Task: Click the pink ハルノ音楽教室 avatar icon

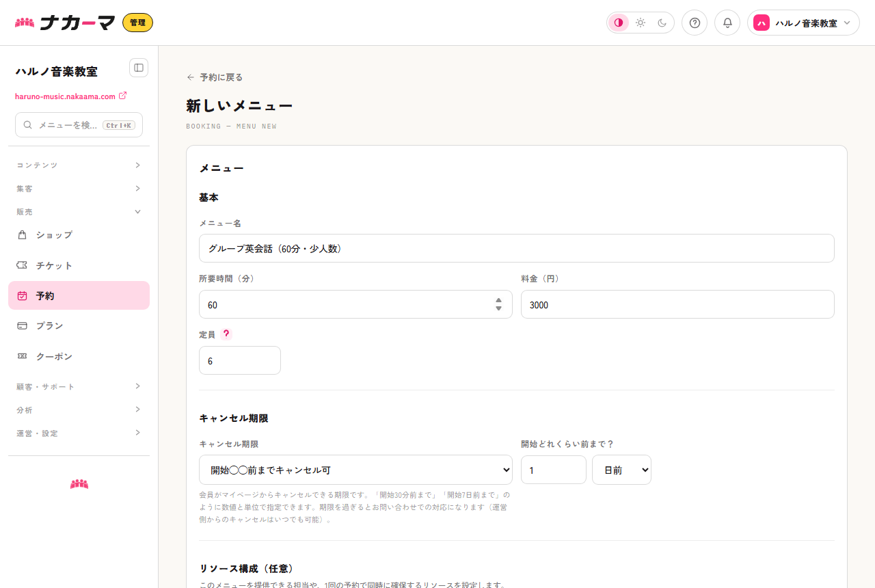Action: coord(762,23)
